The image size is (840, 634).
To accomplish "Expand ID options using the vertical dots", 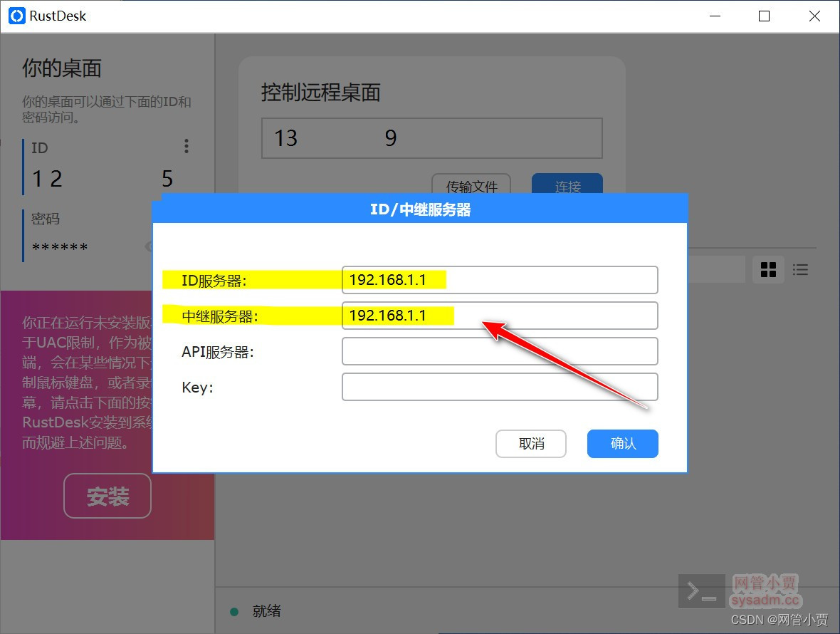I will pos(186,146).
